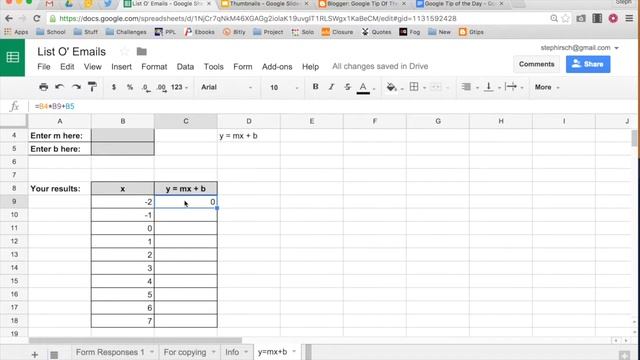Image resolution: width=640 pixels, height=360 pixels.
Task: Decrease decimal places
Action: [146, 87]
